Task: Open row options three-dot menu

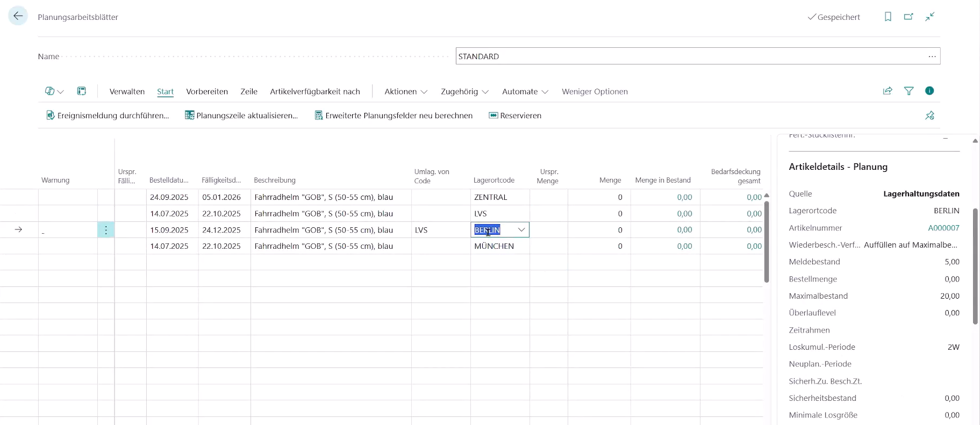Action: [106, 230]
